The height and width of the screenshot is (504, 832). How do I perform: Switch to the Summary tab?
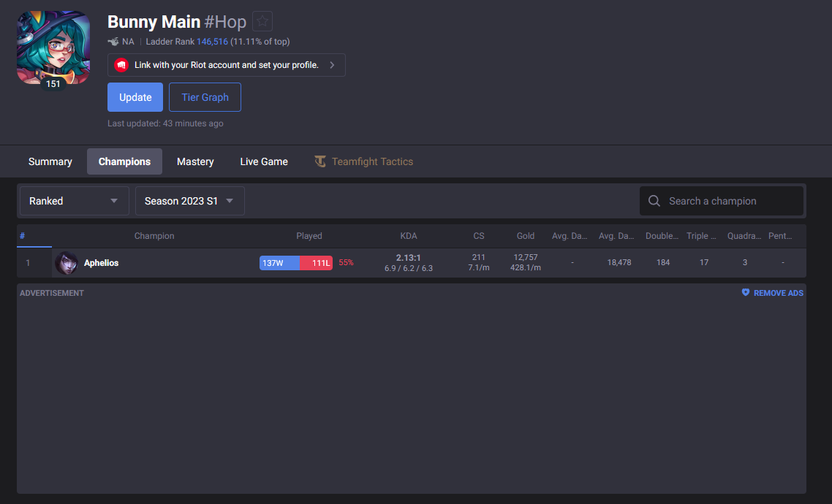click(50, 161)
